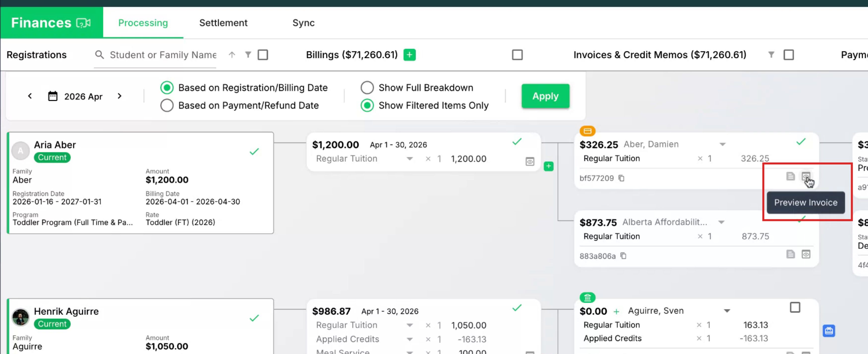This screenshot has height=354, width=868.
Task: Click the Finances help video icon
Action: pos(83,23)
